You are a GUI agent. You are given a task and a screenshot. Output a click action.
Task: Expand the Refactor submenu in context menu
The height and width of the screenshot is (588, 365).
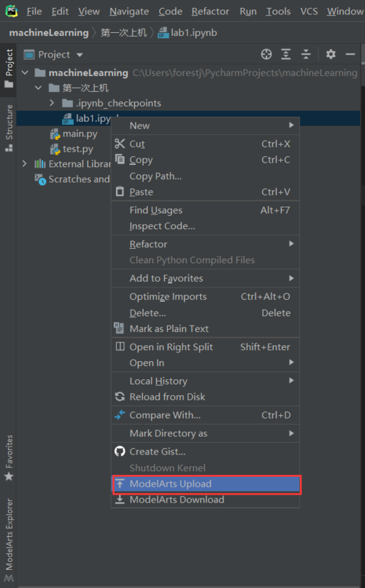[x=291, y=244]
